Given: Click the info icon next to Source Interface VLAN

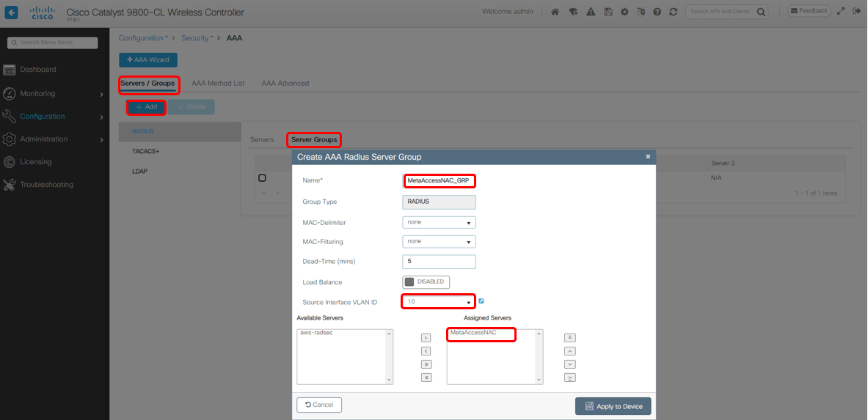Looking at the screenshot, I should (481, 301).
